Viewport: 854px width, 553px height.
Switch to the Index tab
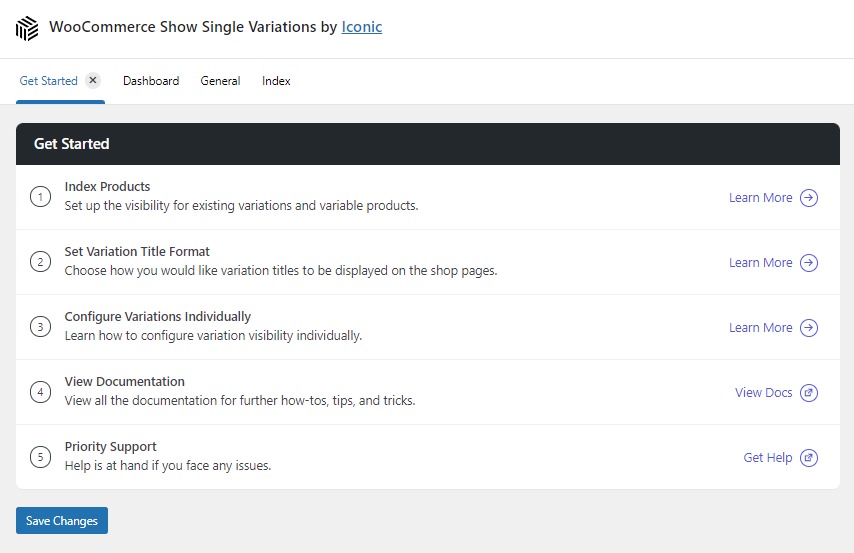click(276, 81)
